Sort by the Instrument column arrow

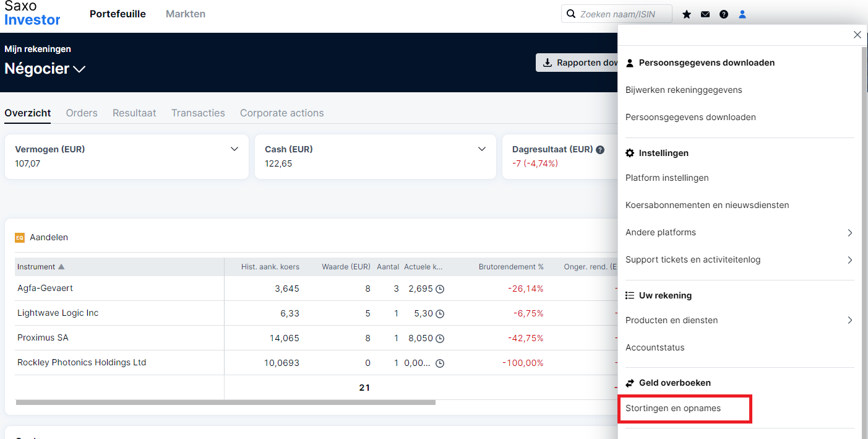(x=61, y=267)
